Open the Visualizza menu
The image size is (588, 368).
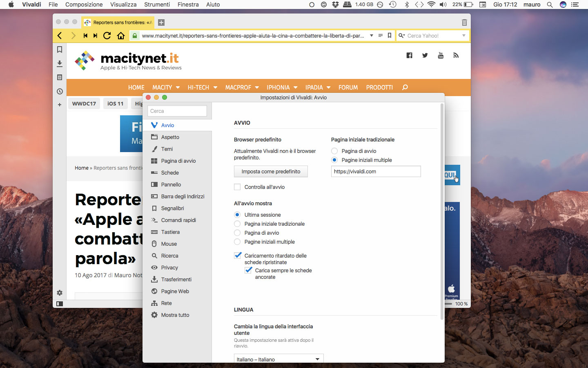(x=123, y=4)
